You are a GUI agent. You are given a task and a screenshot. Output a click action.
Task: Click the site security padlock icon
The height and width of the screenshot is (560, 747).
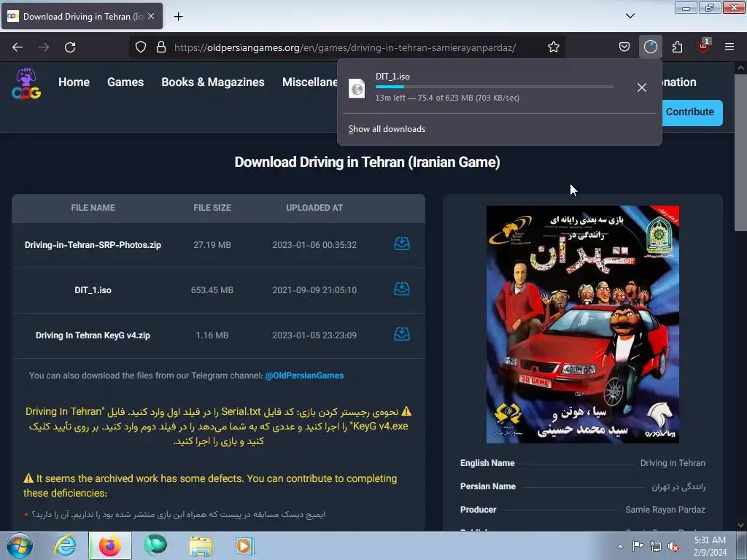point(161,47)
